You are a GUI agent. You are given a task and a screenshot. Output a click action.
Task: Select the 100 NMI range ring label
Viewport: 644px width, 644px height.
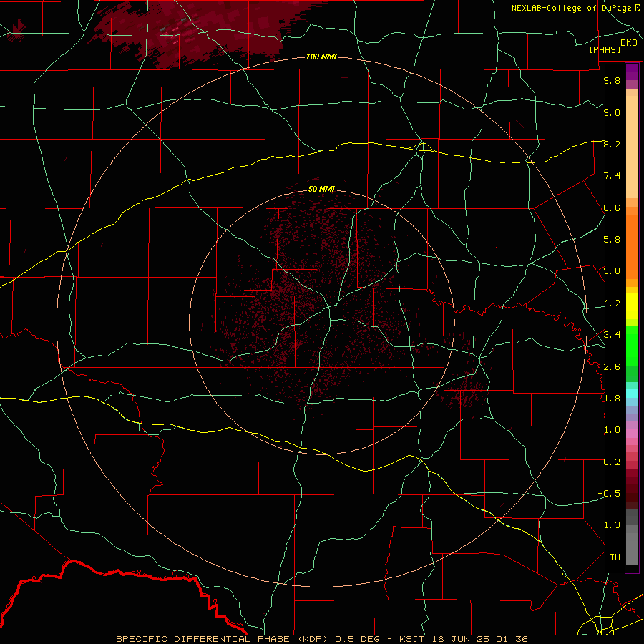(321, 57)
